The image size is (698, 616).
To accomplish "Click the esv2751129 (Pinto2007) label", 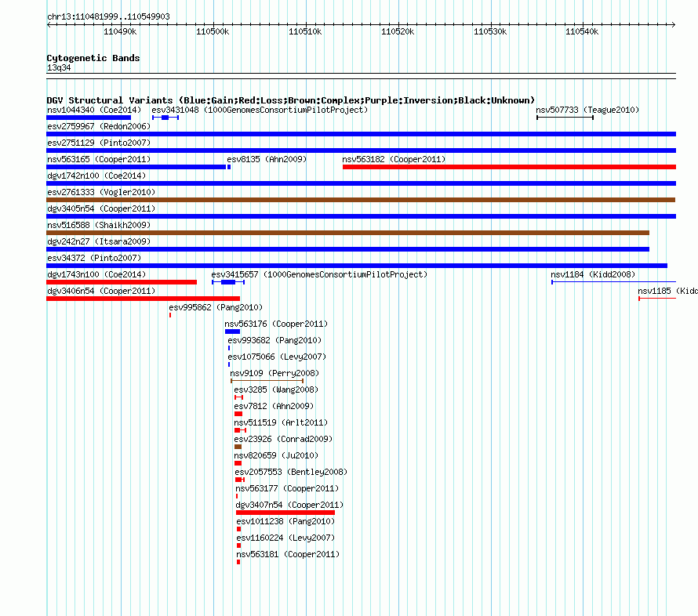I will tap(99, 143).
